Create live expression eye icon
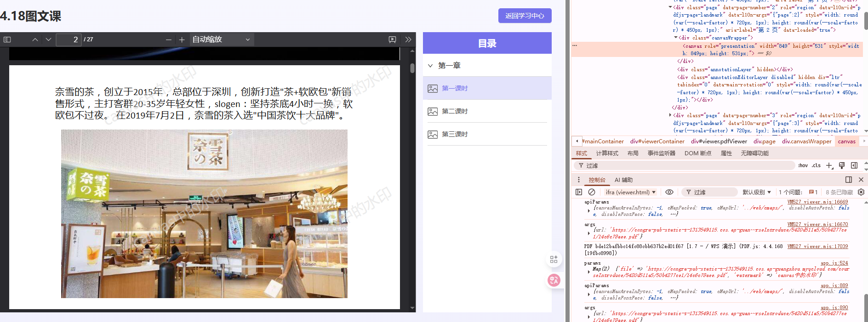Viewport: 868px width, 322px height. point(669,192)
